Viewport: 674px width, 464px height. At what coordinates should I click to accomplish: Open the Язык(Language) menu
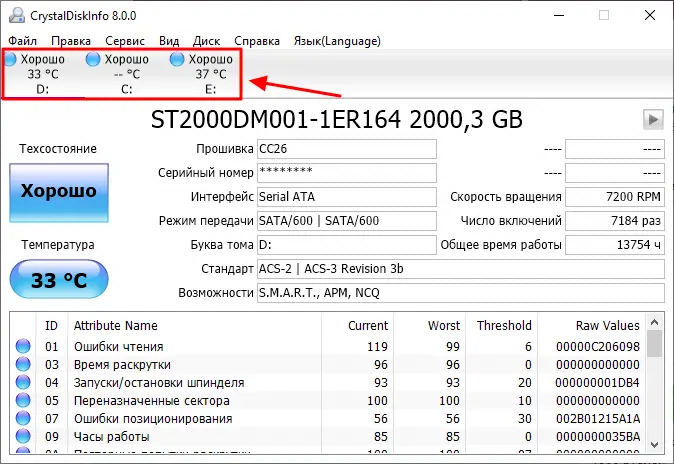pyautogui.click(x=338, y=41)
